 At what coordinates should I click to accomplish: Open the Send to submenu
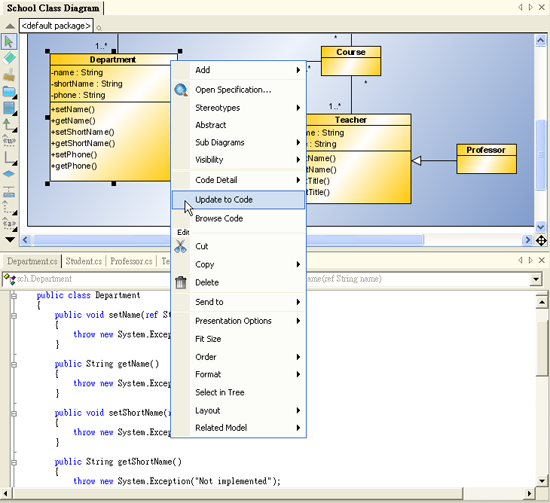coord(239,302)
